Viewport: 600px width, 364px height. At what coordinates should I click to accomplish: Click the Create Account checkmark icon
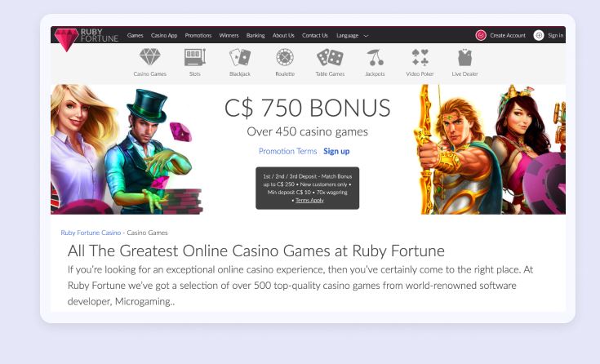[x=481, y=35]
